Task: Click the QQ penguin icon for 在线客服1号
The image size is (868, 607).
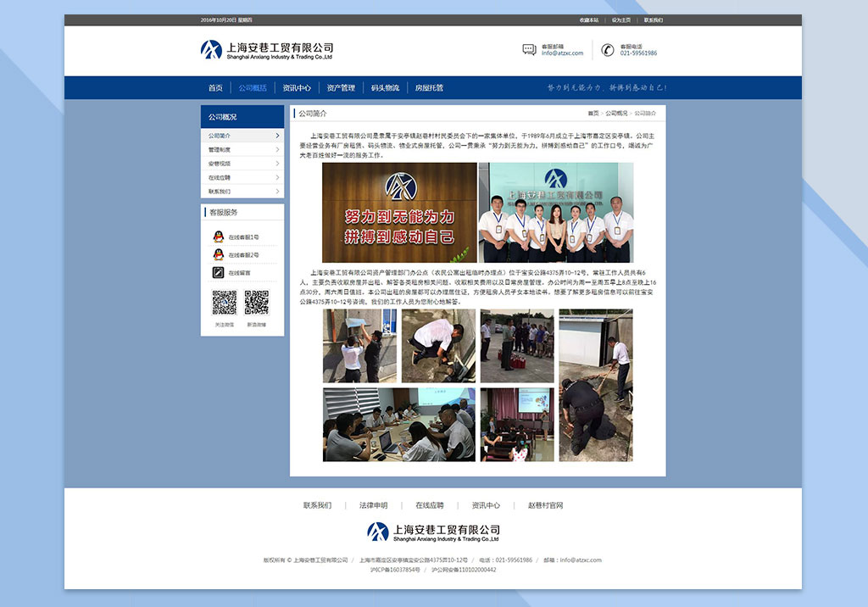Action: click(x=218, y=237)
